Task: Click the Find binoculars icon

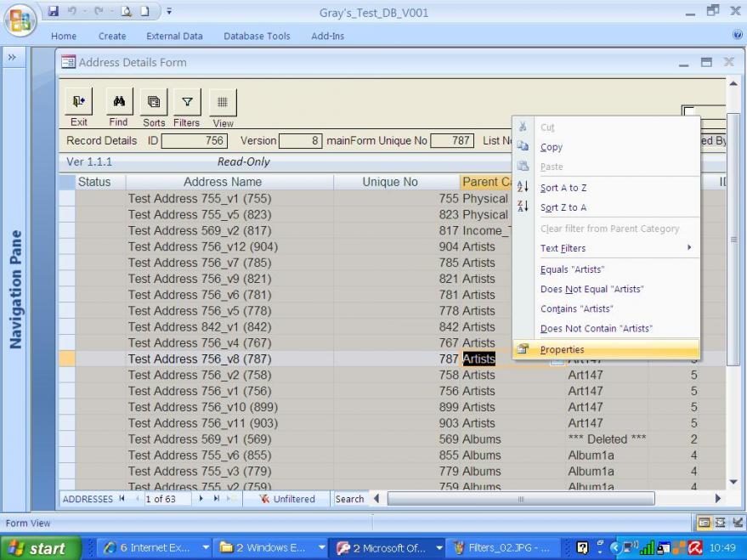Action: click(x=118, y=103)
